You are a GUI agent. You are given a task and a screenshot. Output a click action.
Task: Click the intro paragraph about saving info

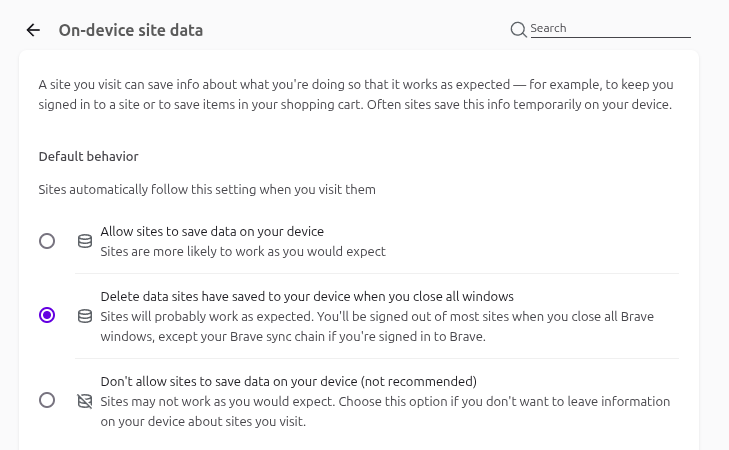tap(356, 94)
